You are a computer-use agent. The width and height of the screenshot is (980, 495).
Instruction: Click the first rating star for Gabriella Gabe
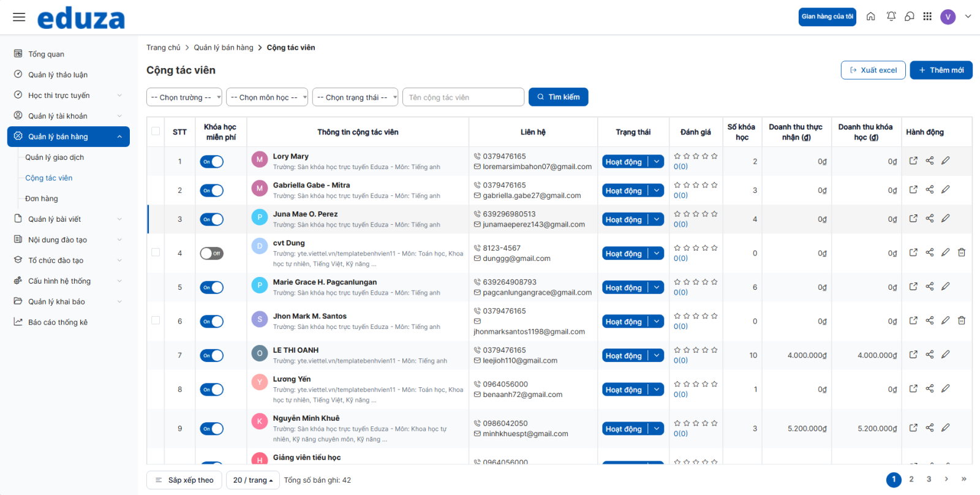click(677, 185)
